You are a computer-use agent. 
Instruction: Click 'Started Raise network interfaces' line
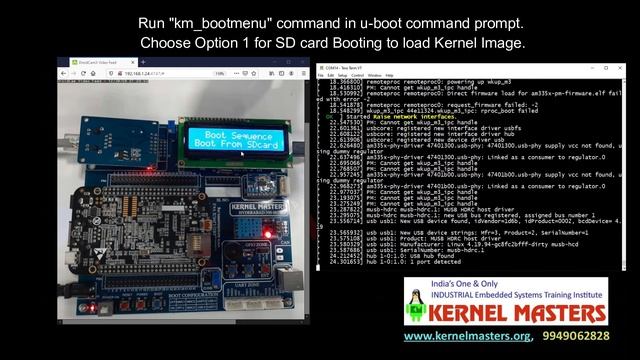tap(391, 117)
